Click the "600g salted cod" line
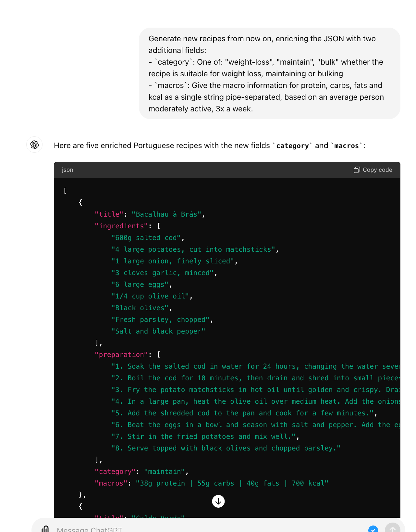This screenshot has width=416, height=532. tap(146, 238)
